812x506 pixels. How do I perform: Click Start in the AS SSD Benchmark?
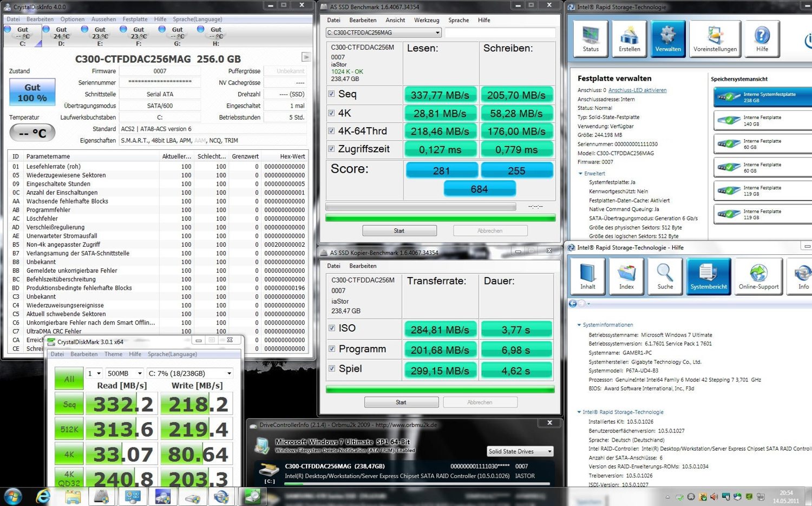click(400, 231)
